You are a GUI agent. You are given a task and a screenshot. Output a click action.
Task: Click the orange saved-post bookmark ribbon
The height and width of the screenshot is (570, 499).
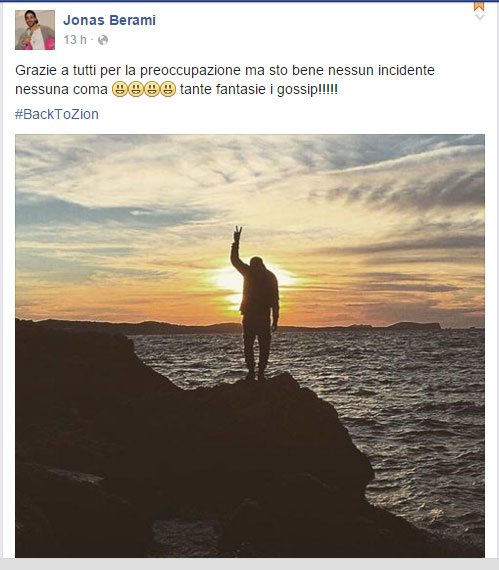click(479, 5)
